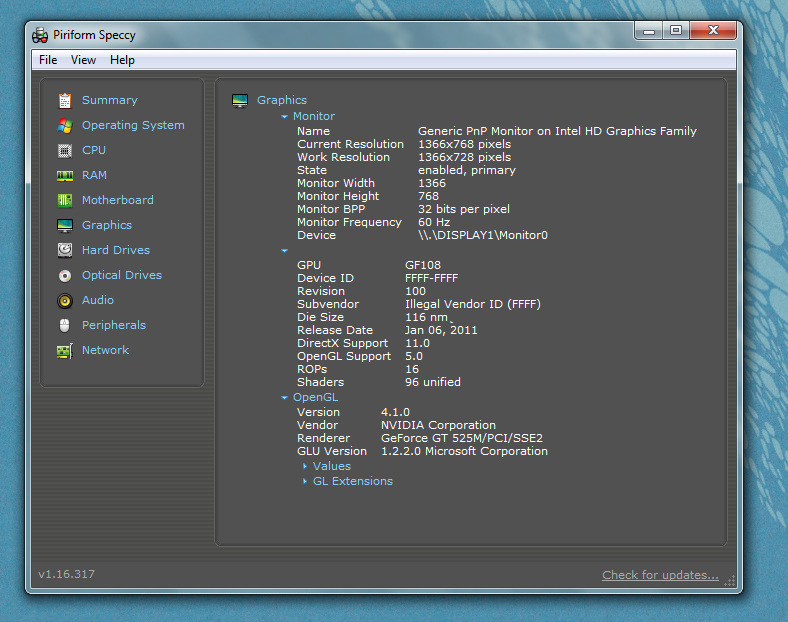Expand the Values node arrow
Image resolution: width=788 pixels, height=622 pixels.
pyautogui.click(x=305, y=467)
